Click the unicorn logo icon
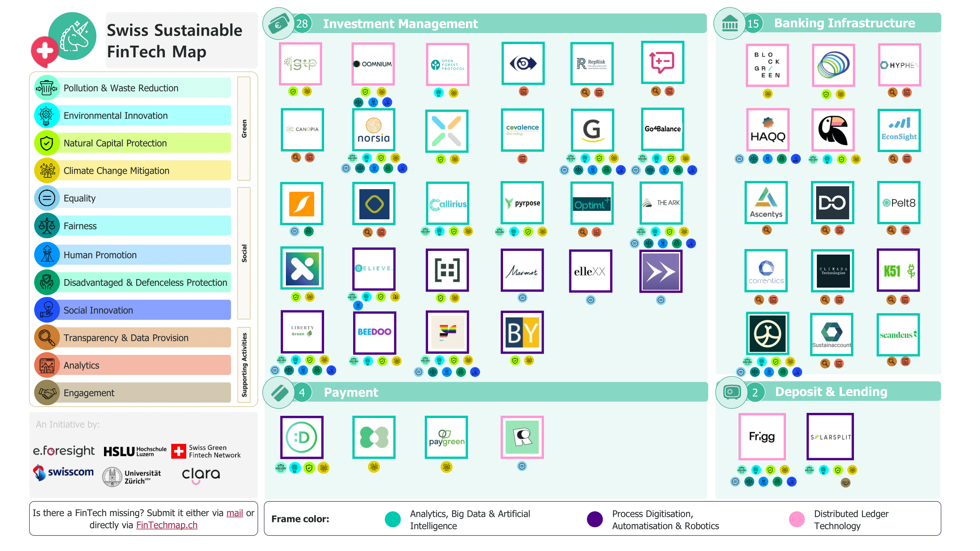The height and width of the screenshot is (551, 980). (x=72, y=36)
